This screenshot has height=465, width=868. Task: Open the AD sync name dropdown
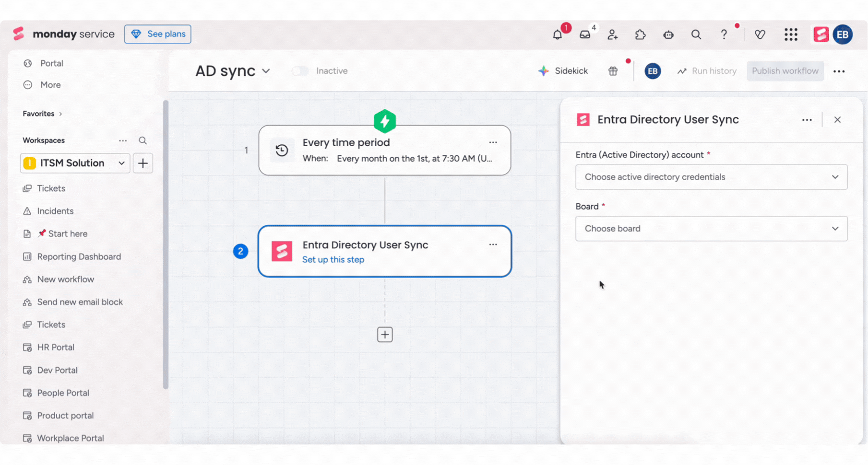tap(266, 71)
